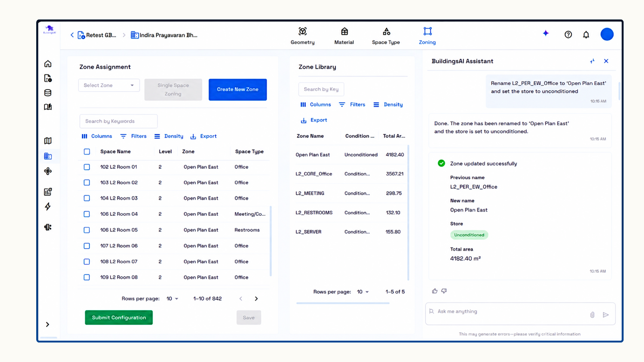Open Retest GB... breadcrumb
This screenshot has height=362, width=644.
click(x=97, y=35)
